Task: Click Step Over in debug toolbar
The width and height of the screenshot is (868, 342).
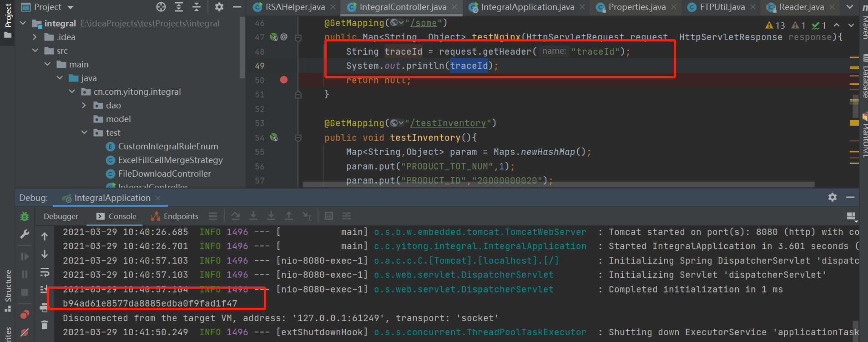Action: click(x=235, y=216)
